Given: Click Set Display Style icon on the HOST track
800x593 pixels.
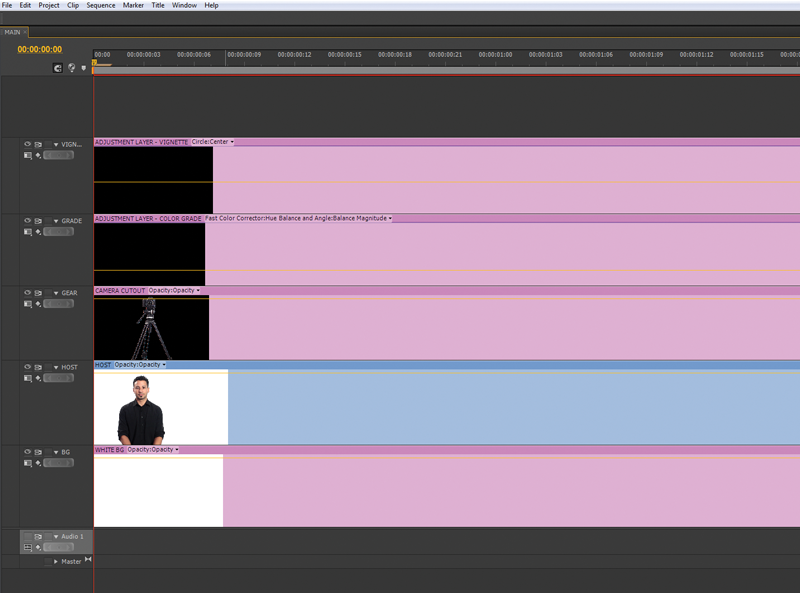Looking at the screenshot, I should click(26, 378).
